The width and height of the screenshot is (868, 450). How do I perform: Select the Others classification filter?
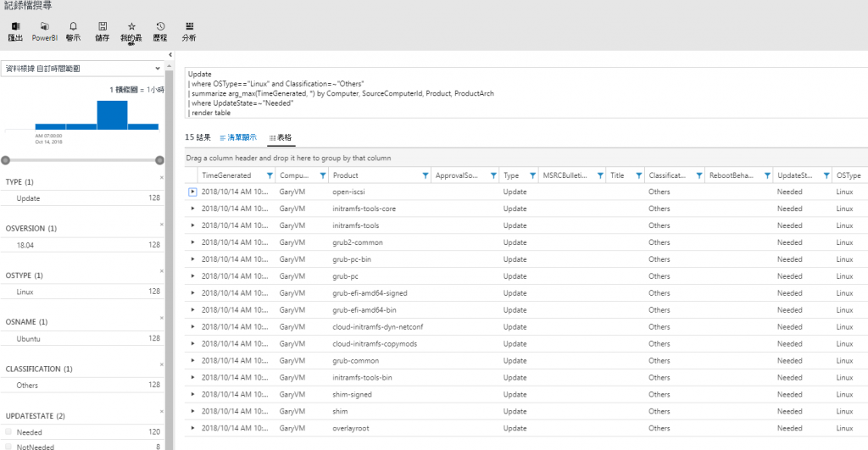coord(27,386)
